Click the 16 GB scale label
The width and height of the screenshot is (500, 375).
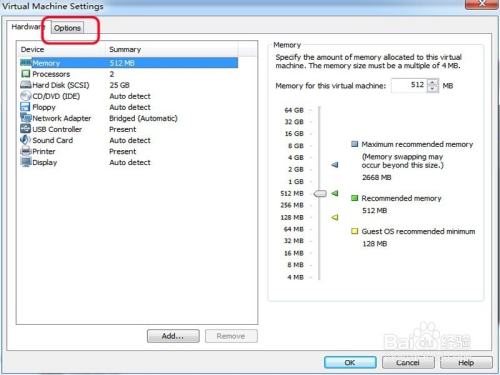(294, 134)
